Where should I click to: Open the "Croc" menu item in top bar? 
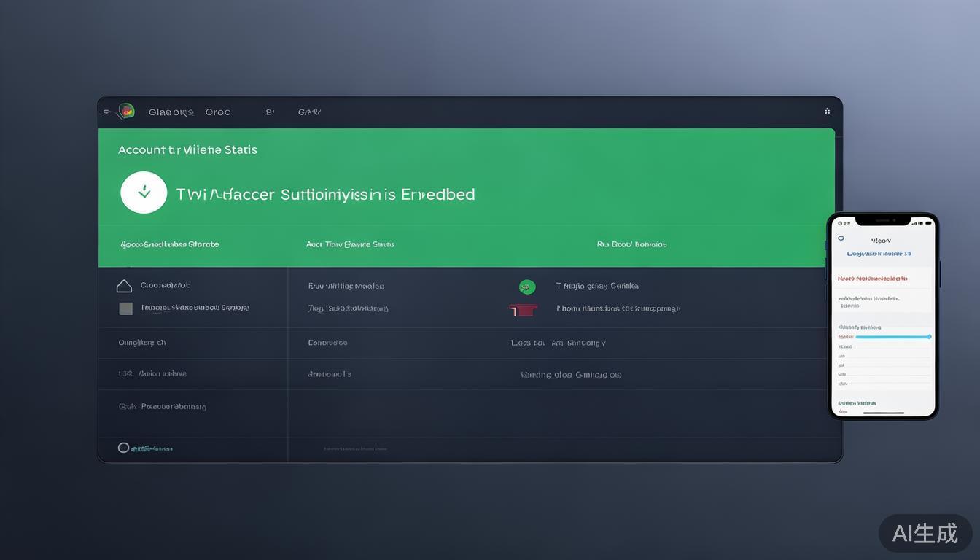pos(217,112)
